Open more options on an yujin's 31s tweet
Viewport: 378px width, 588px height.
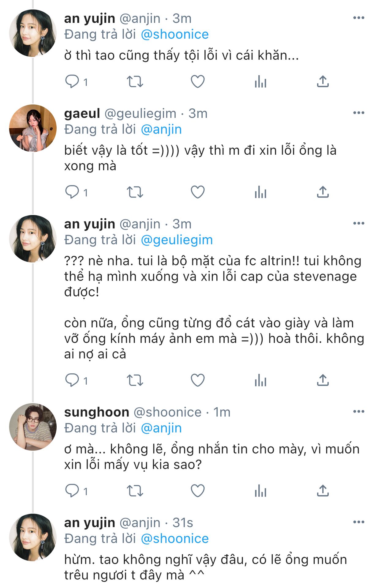[x=358, y=522]
